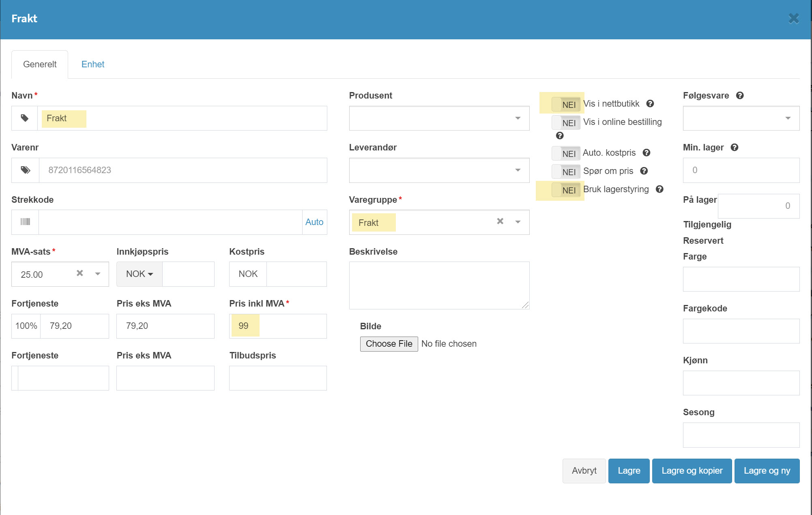812x515 pixels.
Task: Switch to the Enhet tab
Action: click(93, 64)
